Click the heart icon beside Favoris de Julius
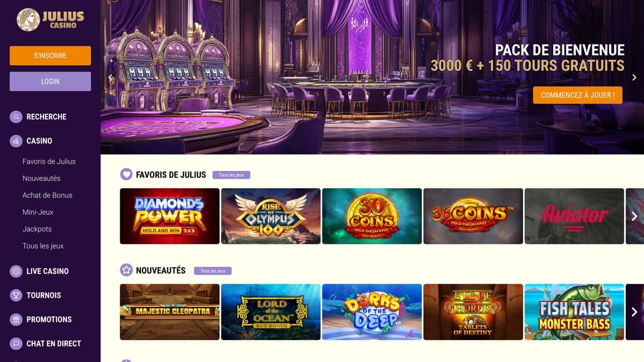This screenshot has height=362, width=644. tap(126, 174)
